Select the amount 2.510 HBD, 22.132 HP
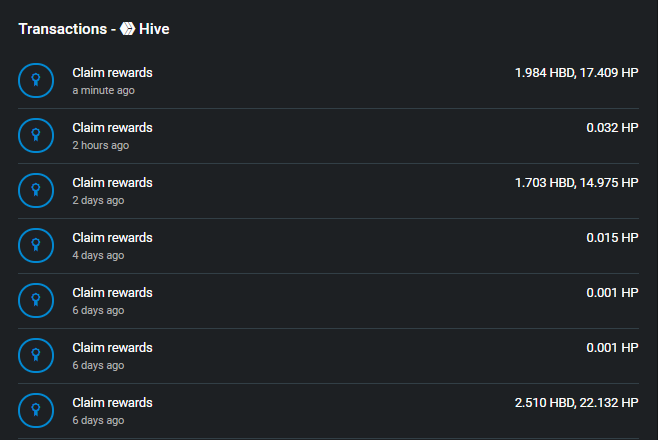Viewport: 658px width, 440px height. 577,403
